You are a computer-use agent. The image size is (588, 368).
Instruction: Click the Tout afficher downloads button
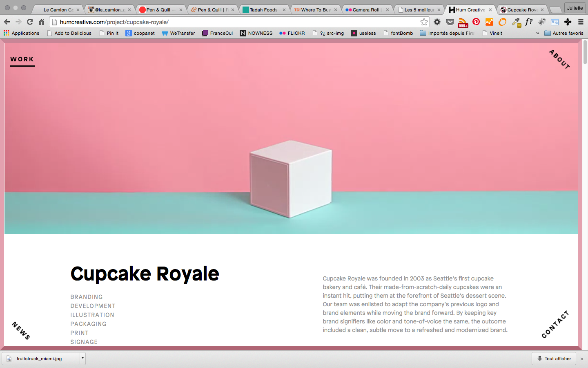(x=554, y=359)
